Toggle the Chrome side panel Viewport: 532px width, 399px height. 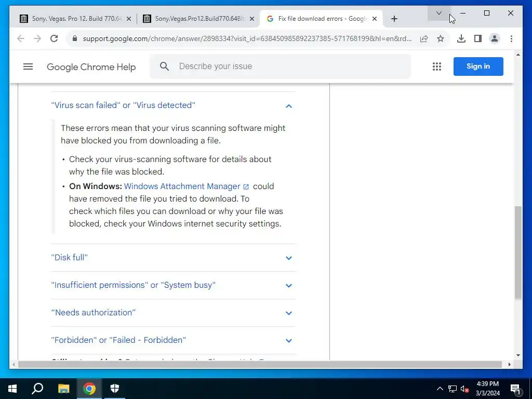tap(478, 38)
